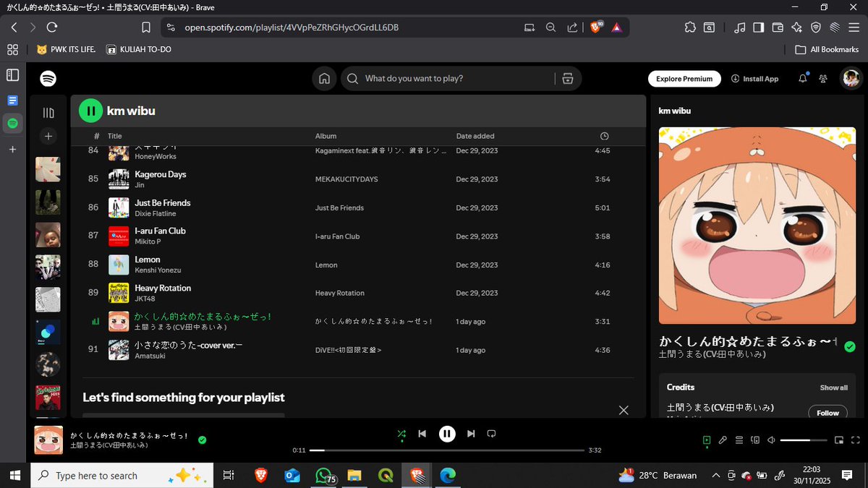Image resolution: width=868 pixels, height=488 pixels.
Task: Open browser extensions puzzle icon
Action: click(x=690, y=27)
